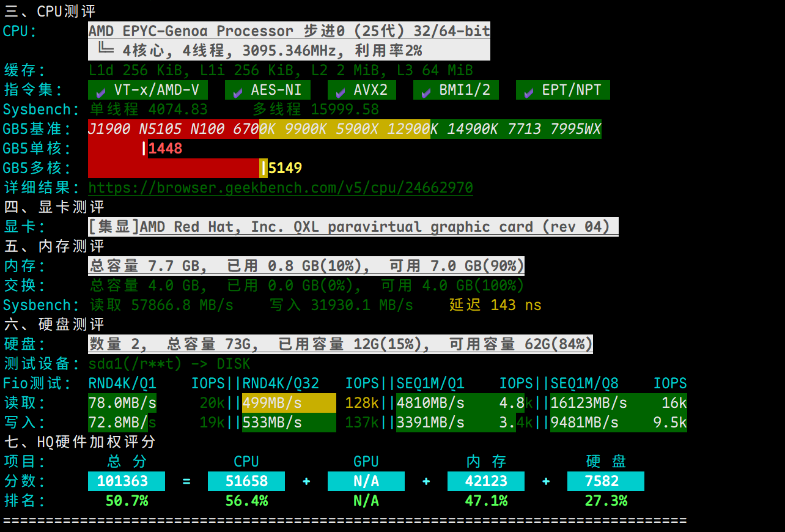Click the read speed 499MB/s
Screen dimensions: 785x532
click(x=272, y=403)
